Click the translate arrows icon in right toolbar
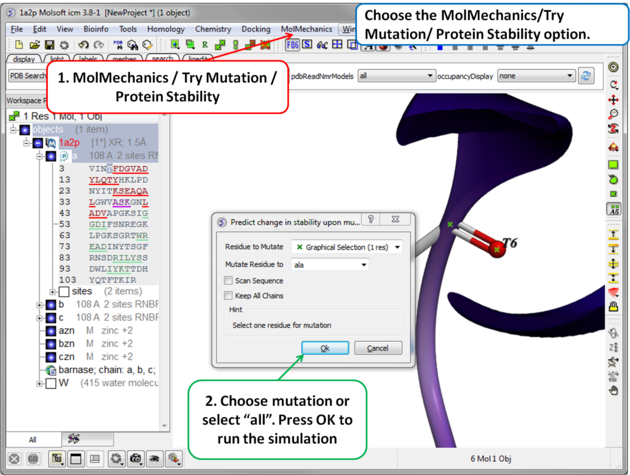 pos(614,100)
